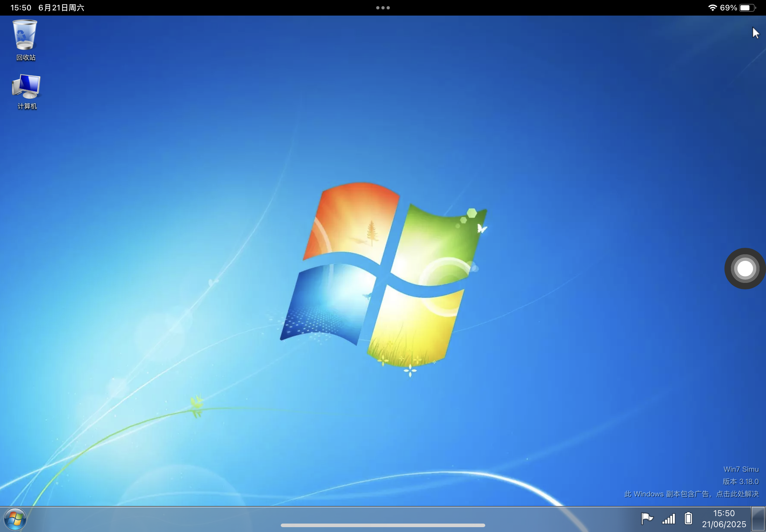
Task: Tap the iPad Wi-Fi status icon
Action: [712, 8]
